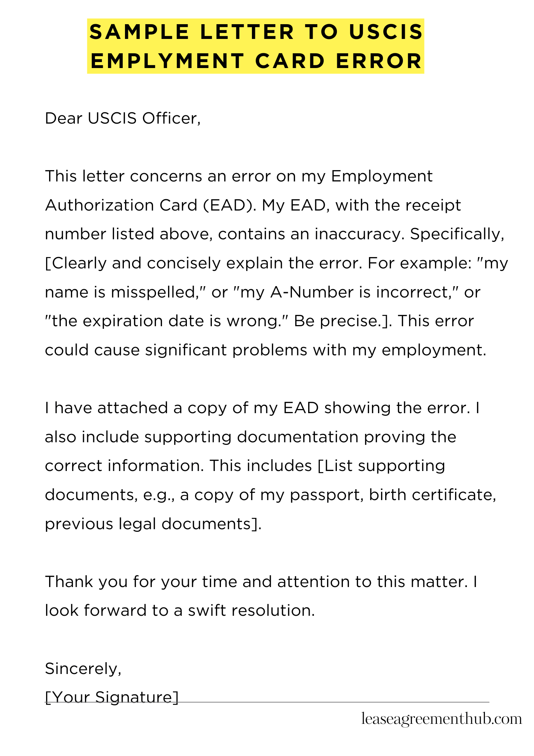Click the '[Your Signature]' placeholder

[112, 697]
